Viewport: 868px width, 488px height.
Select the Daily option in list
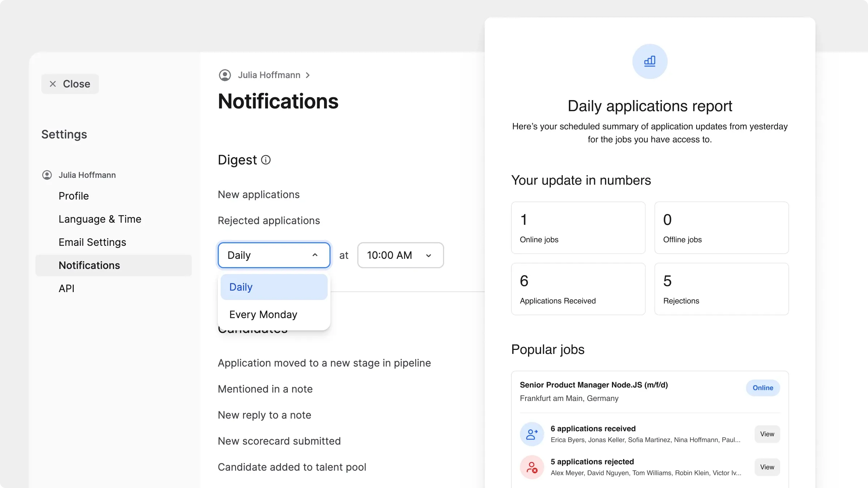point(274,287)
